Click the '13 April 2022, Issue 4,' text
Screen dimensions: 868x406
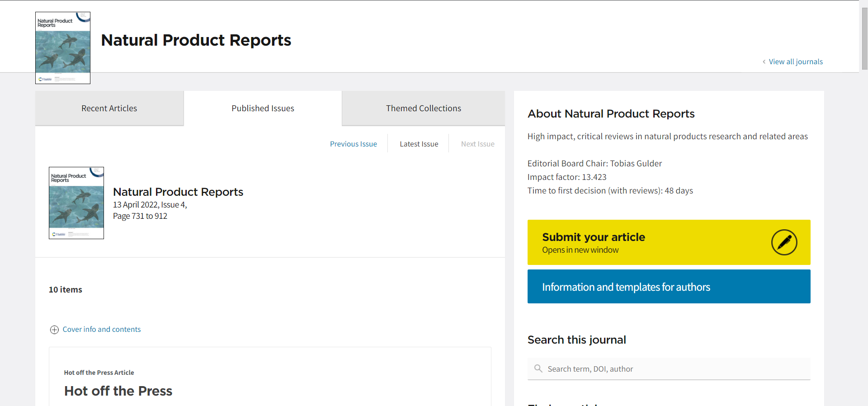[150, 205]
